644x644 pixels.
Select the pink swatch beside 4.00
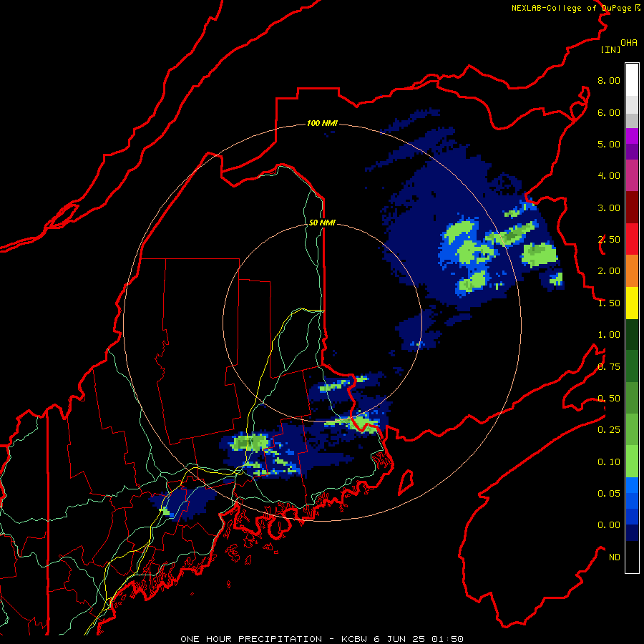(632, 176)
